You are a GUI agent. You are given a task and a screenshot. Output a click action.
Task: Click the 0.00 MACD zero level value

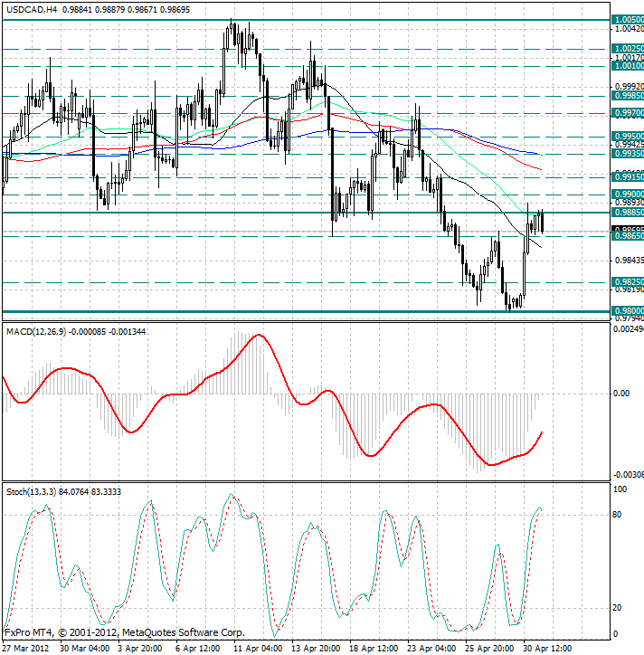[x=621, y=394]
